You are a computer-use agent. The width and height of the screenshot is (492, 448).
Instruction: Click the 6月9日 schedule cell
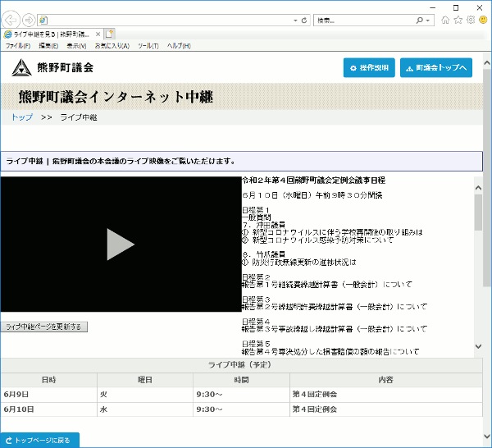[48, 395]
